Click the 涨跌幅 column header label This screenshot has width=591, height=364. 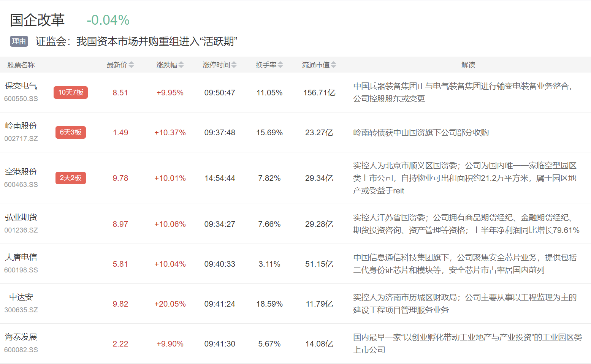tap(166, 65)
